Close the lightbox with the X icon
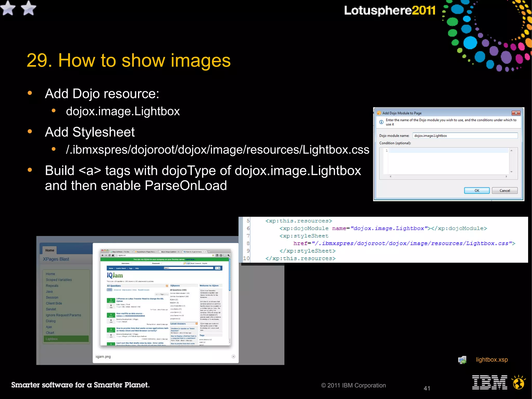532x399 pixels. click(x=233, y=357)
